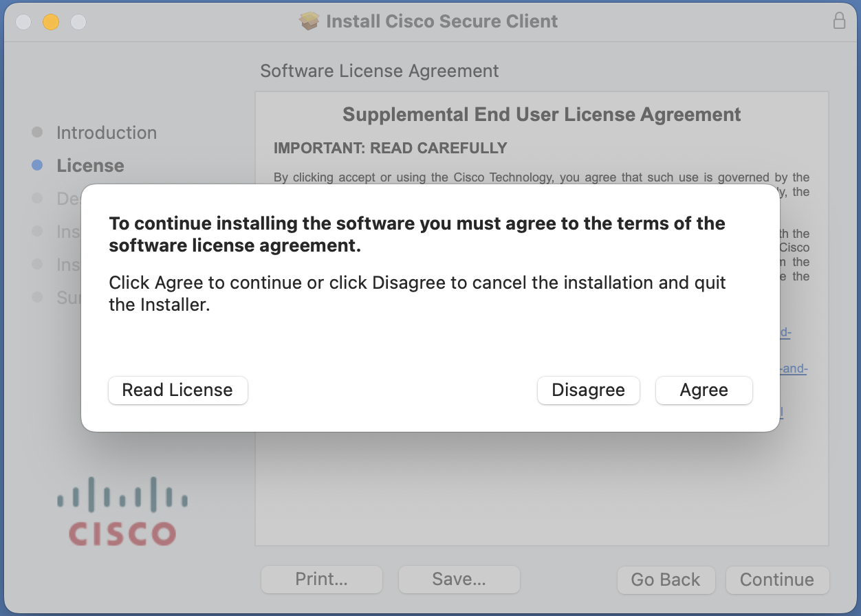Select the Introduction step in sidebar
This screenshot has height=616, width=861.
pos(107,133)
